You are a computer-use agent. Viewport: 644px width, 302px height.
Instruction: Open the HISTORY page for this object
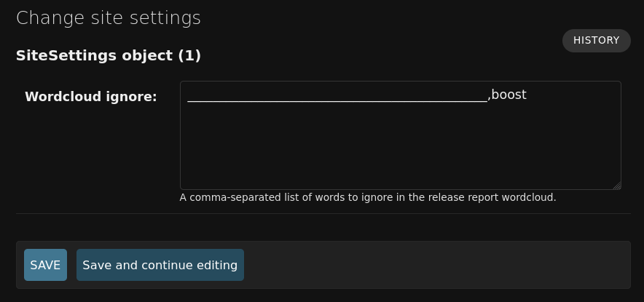[x=596, y=41]
